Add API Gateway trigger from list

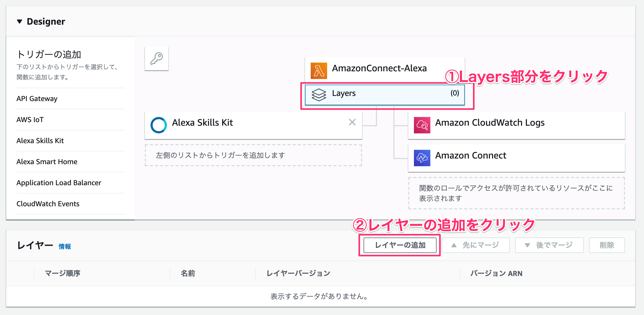(37, 99)
